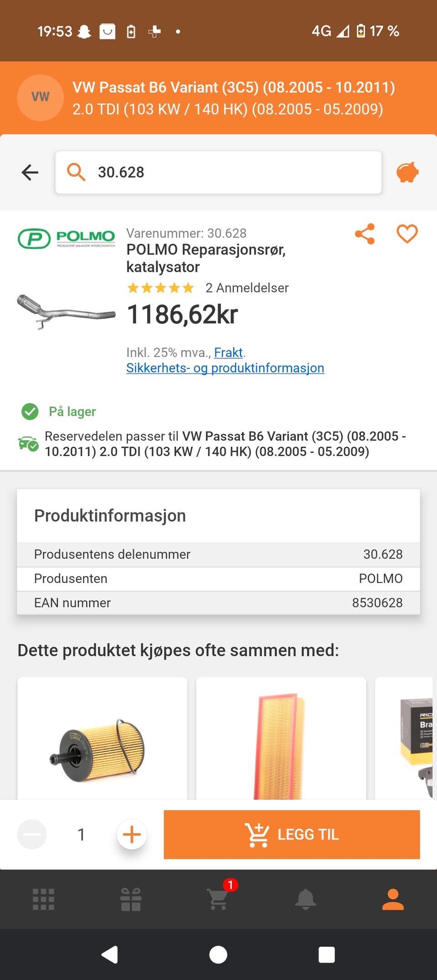View the air filter recommended product
The width and height of the screenshot is (437, 980).
pos(281,738)
